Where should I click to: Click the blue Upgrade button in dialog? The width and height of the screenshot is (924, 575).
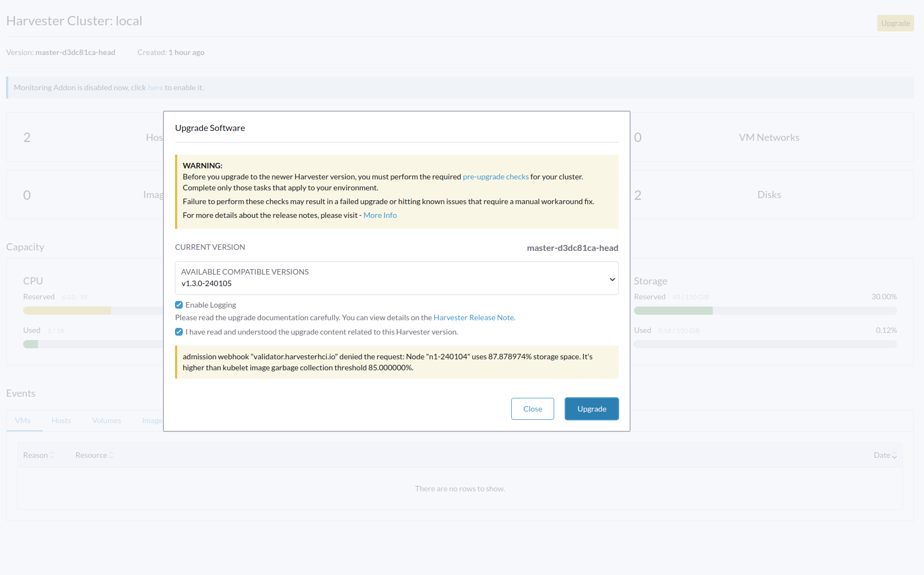pos(592,409)
